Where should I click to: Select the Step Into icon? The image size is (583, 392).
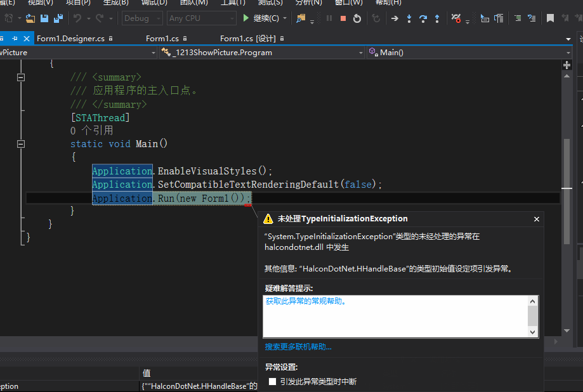click(x=409, y=18)
